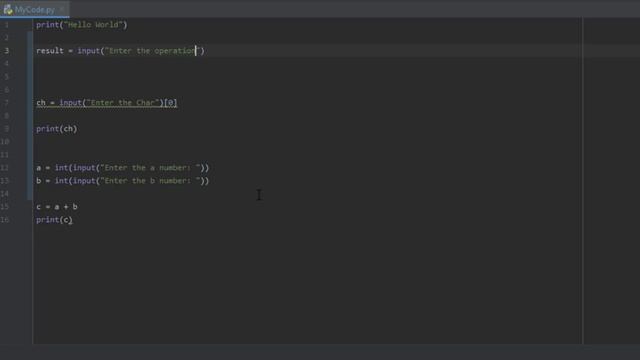The height and width of the screenshot is (360, 640).
Task: Click line number 9 in gutter
Action: tap(7, 129)
